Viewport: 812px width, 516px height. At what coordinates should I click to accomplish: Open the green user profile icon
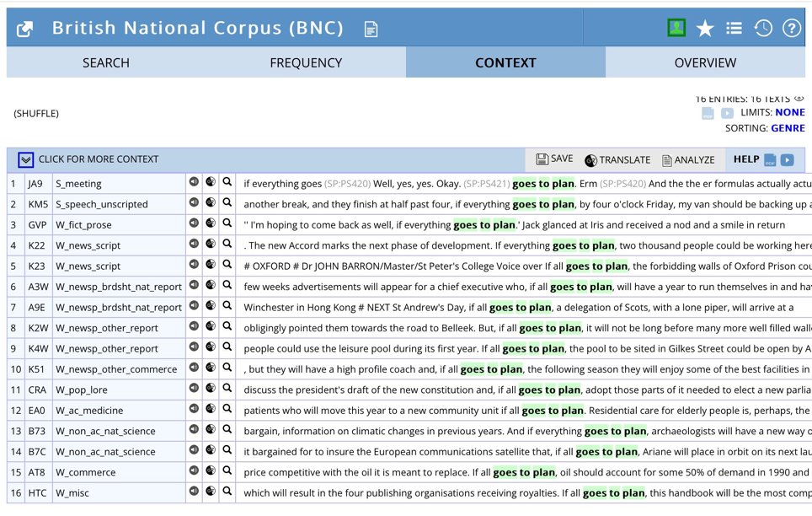676,28
